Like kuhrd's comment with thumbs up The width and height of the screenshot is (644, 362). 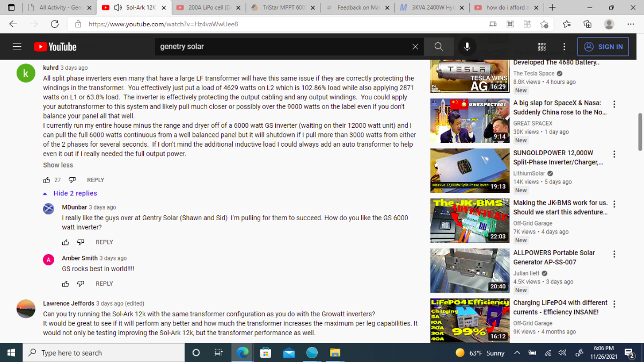(x=47, y=180)
